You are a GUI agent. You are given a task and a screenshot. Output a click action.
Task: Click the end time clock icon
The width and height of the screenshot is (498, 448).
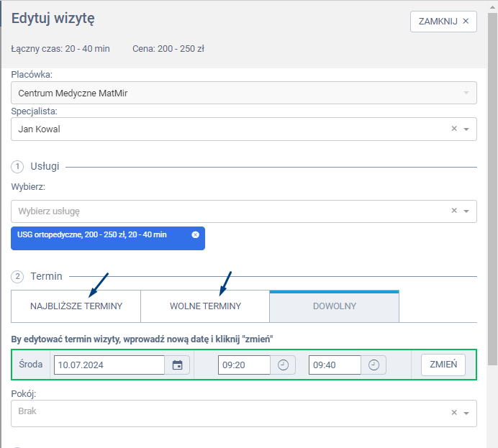point(373,365)
